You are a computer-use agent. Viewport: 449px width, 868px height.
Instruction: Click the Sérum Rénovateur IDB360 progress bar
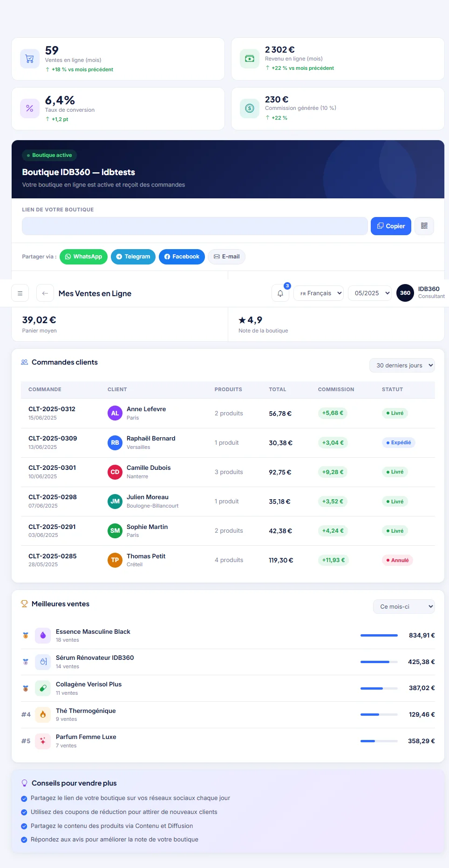tap(379, 662)
